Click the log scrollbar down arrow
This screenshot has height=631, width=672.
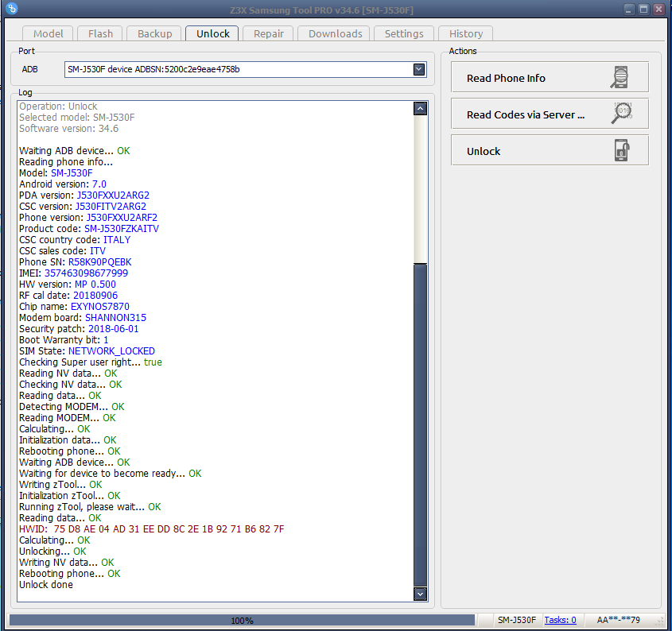coord(420,594)
